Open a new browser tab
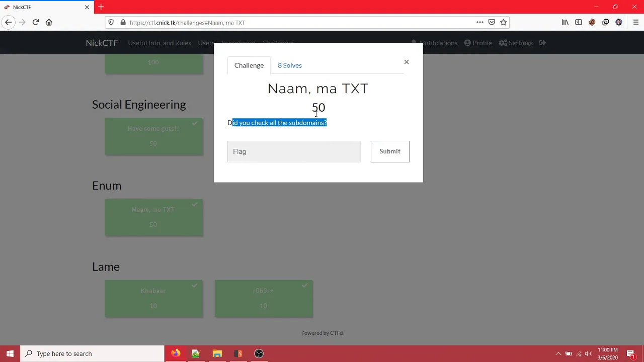 [101, 7]
